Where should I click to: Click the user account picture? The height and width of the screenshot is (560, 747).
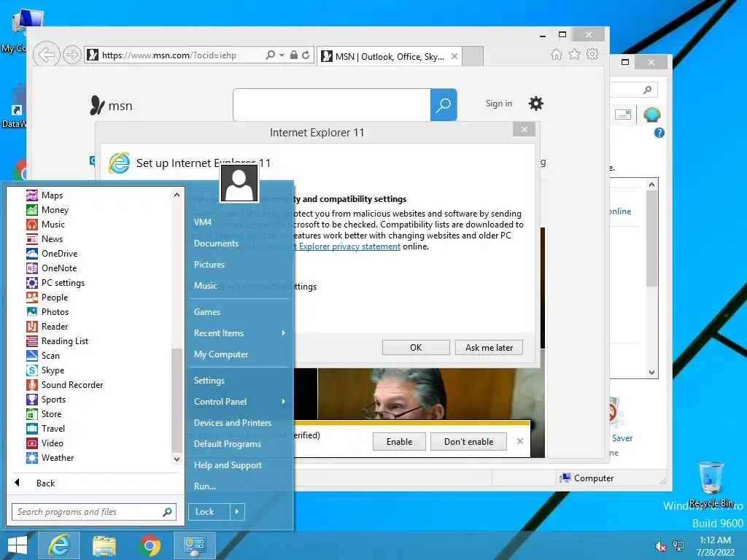click(x=239, y=183)
